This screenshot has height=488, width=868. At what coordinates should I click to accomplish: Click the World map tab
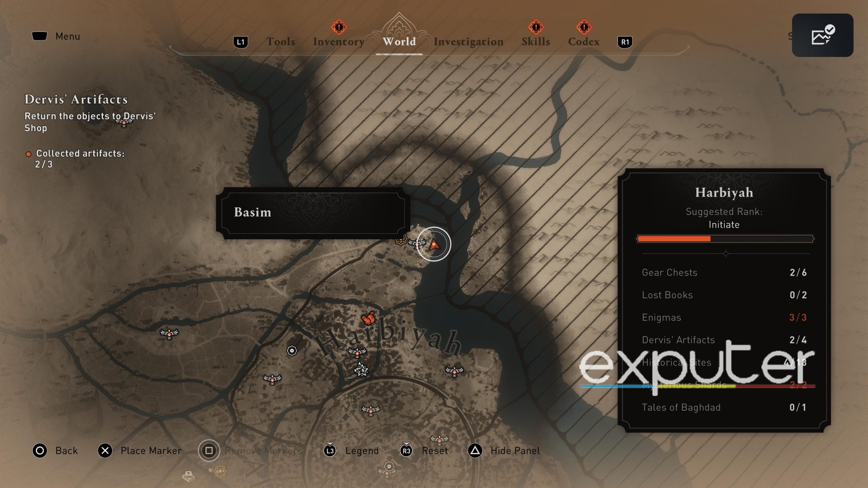[399, 42]
